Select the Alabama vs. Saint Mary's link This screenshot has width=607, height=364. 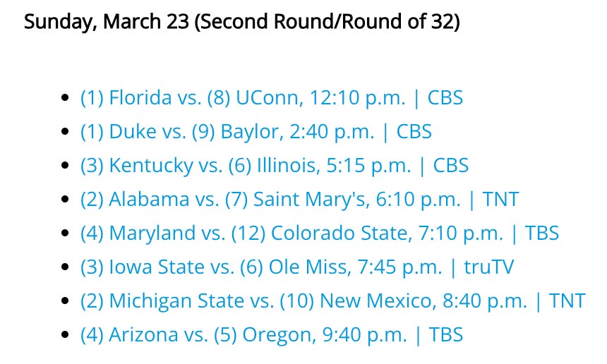click(x=299, y=199)
